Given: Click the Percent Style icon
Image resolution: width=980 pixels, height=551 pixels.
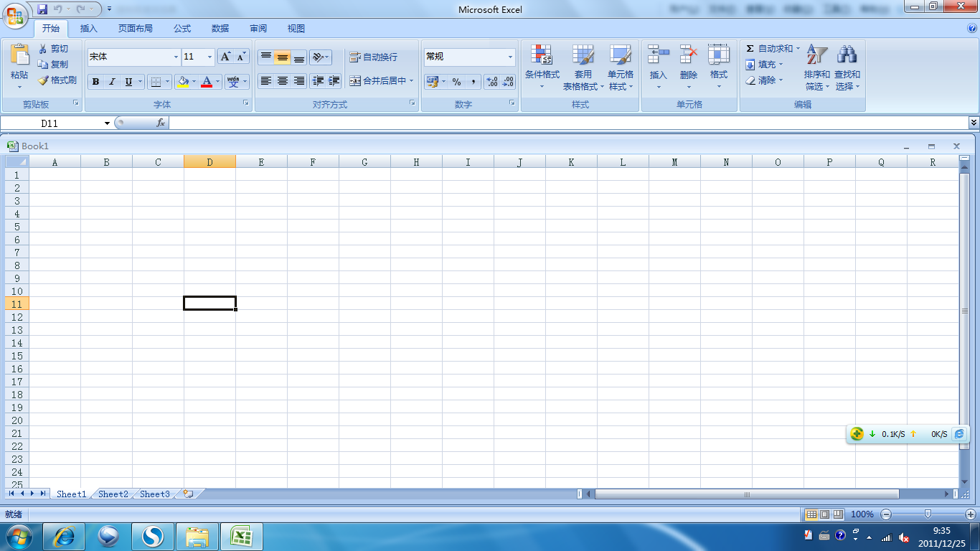Looking at the screenshot, I should coord(456,82).
